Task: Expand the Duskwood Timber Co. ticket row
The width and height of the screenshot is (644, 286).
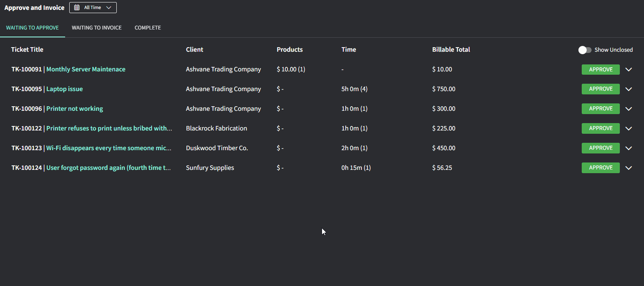Action: [x=629, y=148]
